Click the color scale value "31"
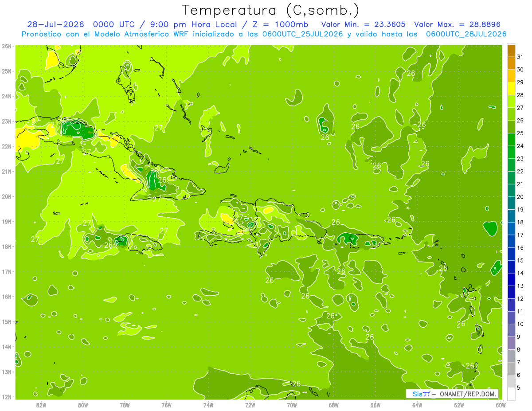532x411 pixels. click(520, 57)
